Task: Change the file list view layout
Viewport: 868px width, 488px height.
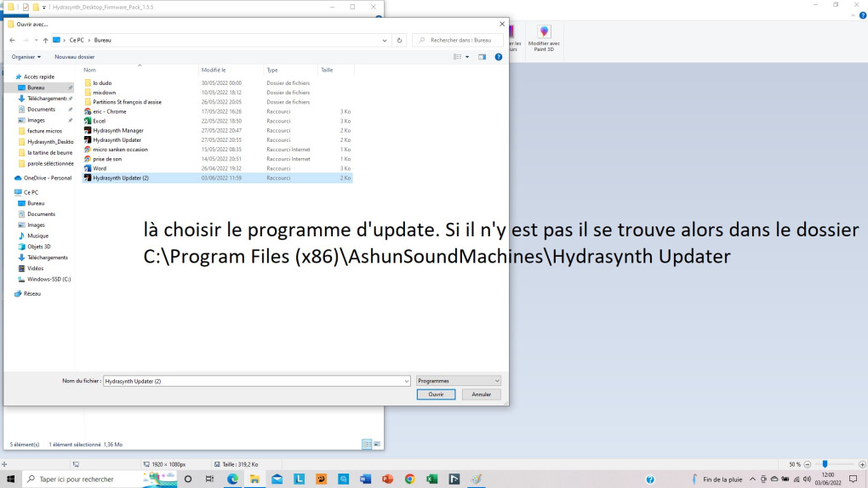Action: coord(457,57)
